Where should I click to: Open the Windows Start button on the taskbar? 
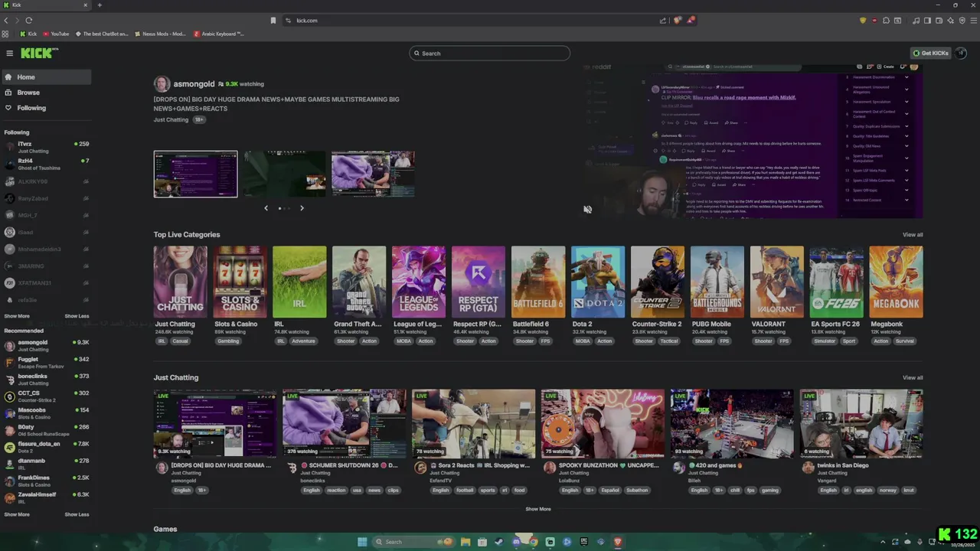(x=362, y=542)
